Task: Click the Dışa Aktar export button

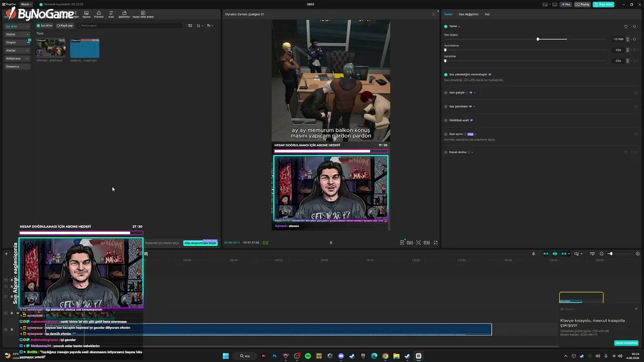Action: point(603,5)
